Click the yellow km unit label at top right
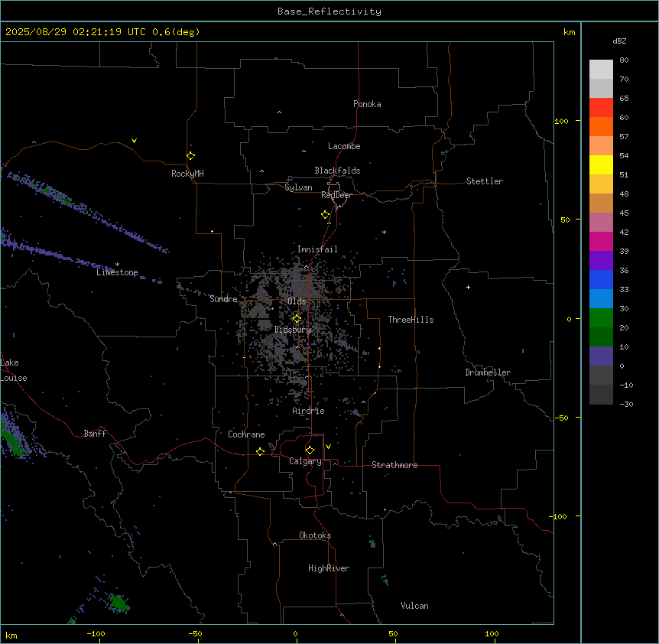Image resolution: width=659 pixels, height=644 pixels. (x=569, y=32)
